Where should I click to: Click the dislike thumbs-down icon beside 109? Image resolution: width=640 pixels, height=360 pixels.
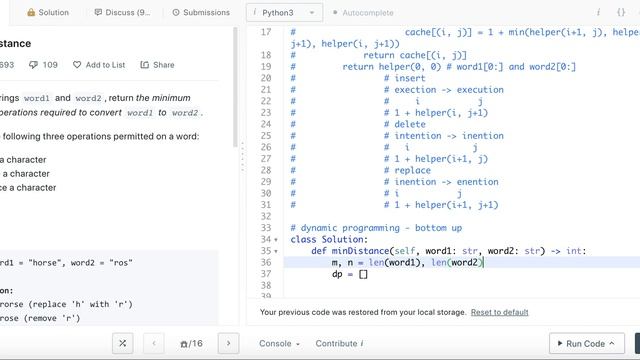pos(33,65)
